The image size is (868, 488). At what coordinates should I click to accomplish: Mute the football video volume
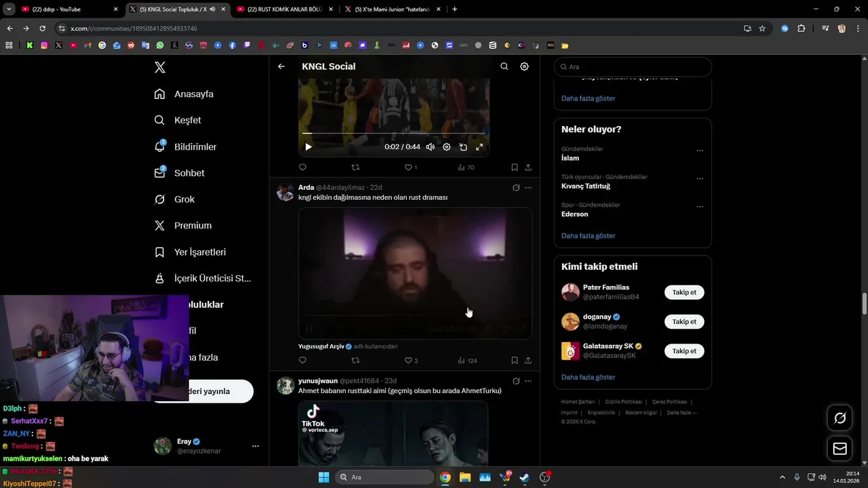pos(430,146)
